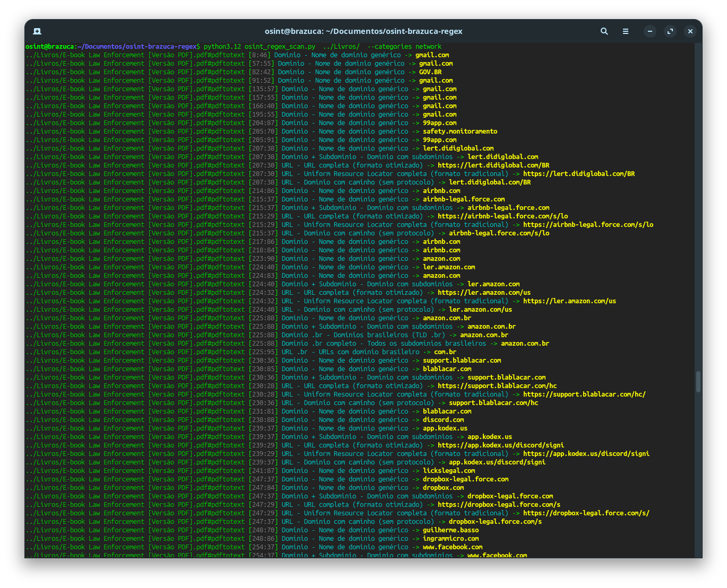The image size is (727, 588).
Task: Click the [225:95] com.br result
Action: [445, 352]
